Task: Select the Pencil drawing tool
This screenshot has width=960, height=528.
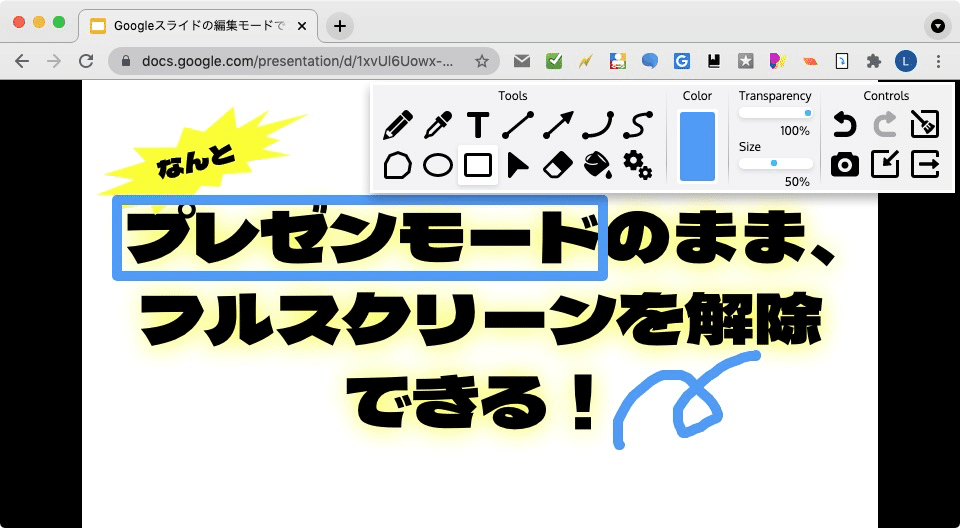Action: pyautogui.click(x=398, y=126)
